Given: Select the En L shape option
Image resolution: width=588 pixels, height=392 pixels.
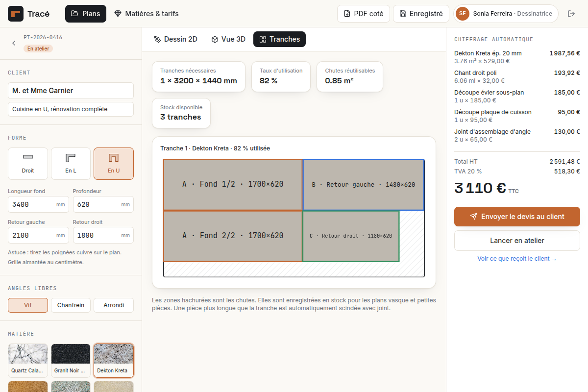Looking at the screenshot, I should [71, 164].
